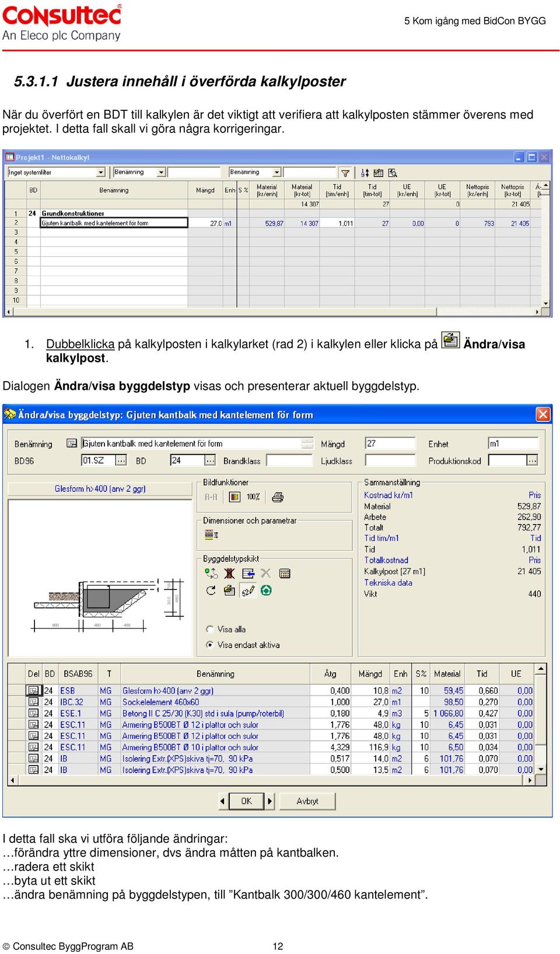Click the Del icon for the IBC.32 row
The height and width of the screenshot is (954, 560).
[x=33, y=702]
